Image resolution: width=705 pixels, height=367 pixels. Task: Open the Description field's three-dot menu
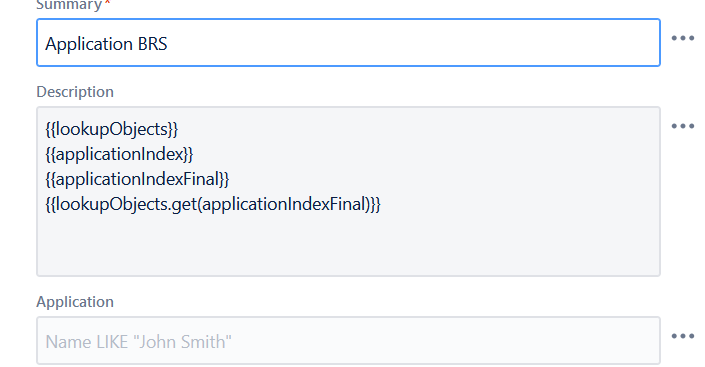[683, 126]
